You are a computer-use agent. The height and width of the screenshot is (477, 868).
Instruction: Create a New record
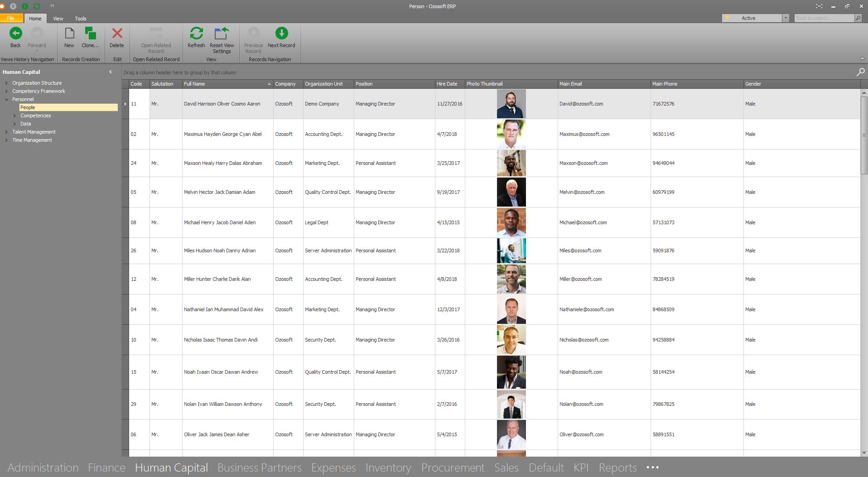pos(69,37)
